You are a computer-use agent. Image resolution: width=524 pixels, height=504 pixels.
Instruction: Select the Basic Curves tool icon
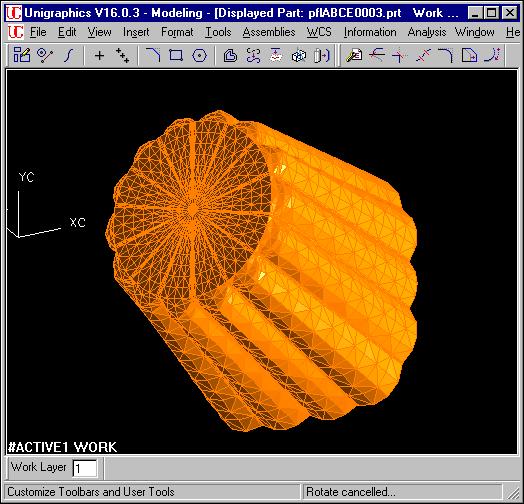click(45, 55)
